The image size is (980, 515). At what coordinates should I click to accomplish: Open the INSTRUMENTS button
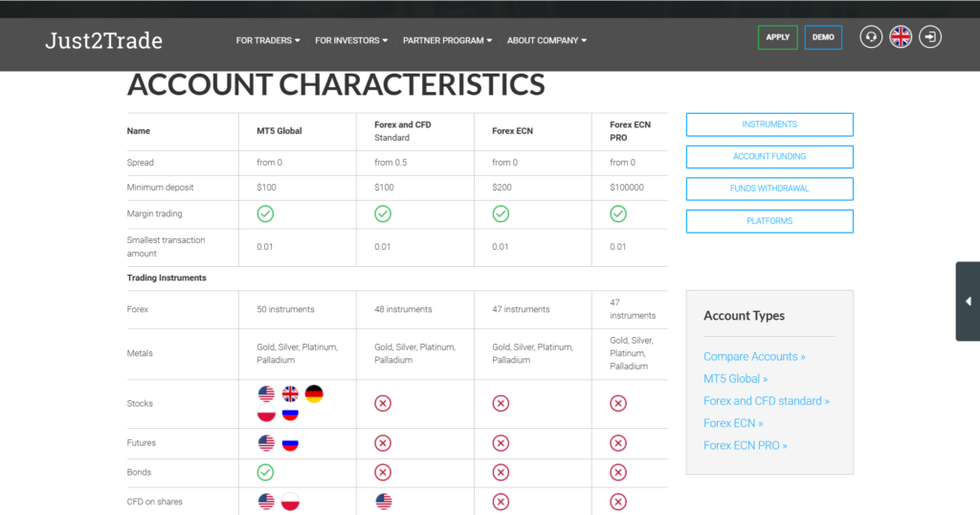[x=769, y=124]
